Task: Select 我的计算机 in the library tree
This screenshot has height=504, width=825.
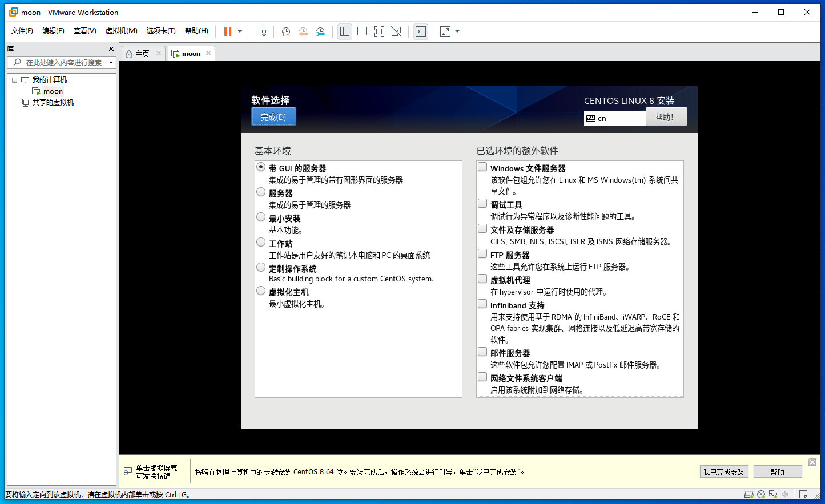Action: [x=50, y=80]
